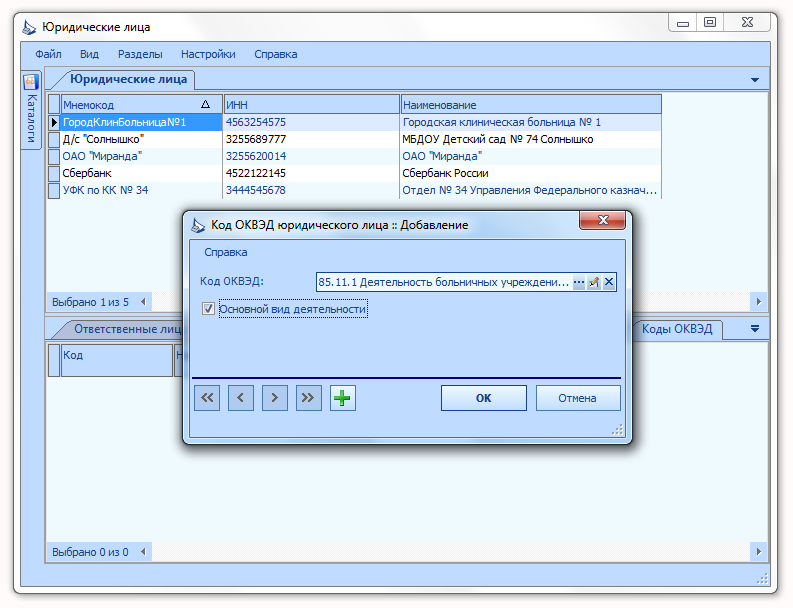Click Мнемокод column sort triangle

[x=205, y=104]
